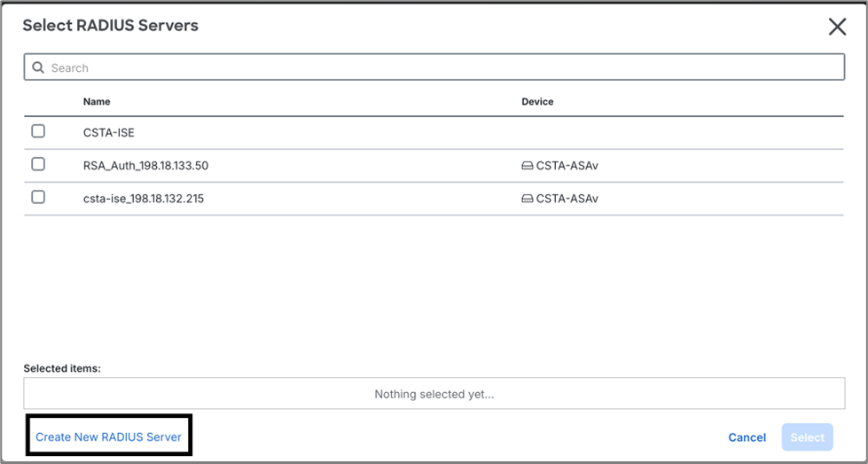Image resolution: width=868 pixels, height=464 pixels.
Task: Click the magnifier icon in search bar
Action: [38, 67]
